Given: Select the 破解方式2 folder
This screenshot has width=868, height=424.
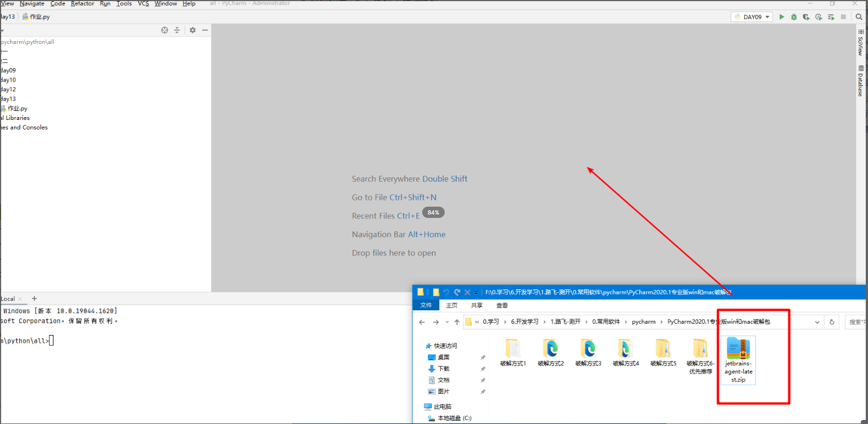Looking at the screenshot, I should 551,353.
